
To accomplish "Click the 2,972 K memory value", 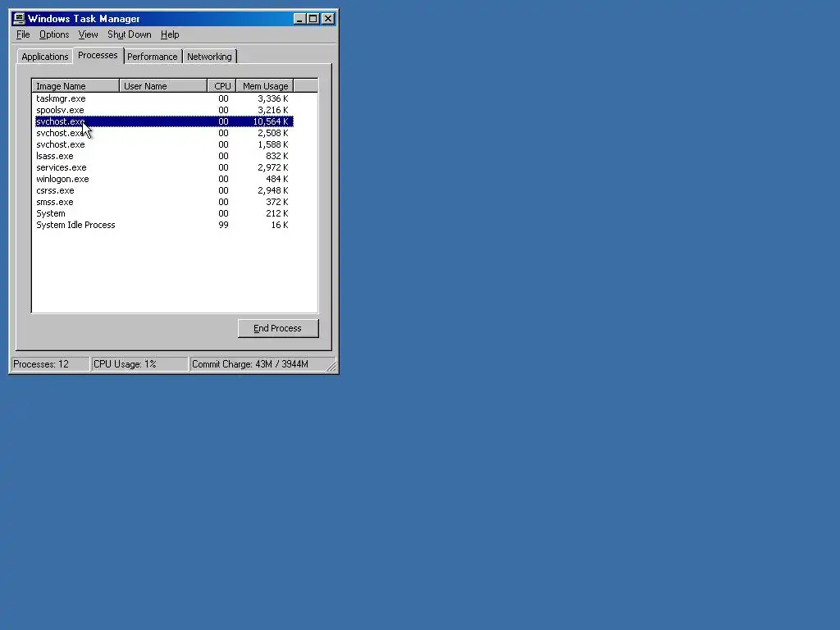I will click(272, 167).
